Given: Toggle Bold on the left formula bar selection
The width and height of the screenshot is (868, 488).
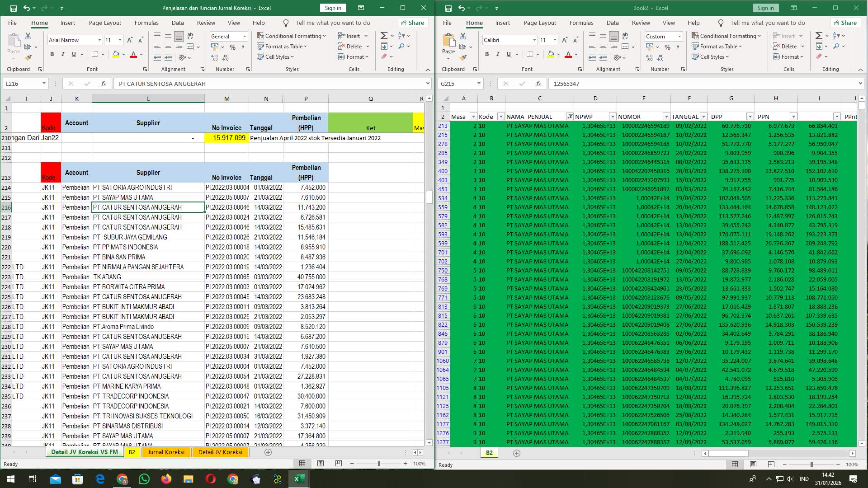Looking at the screenshot, I should coord(51,54).
